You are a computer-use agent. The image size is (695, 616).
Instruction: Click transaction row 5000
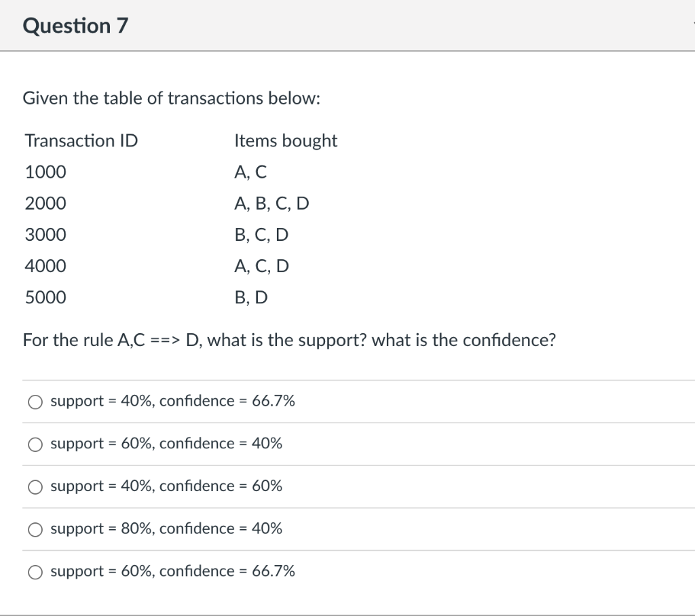coord(45,296)
